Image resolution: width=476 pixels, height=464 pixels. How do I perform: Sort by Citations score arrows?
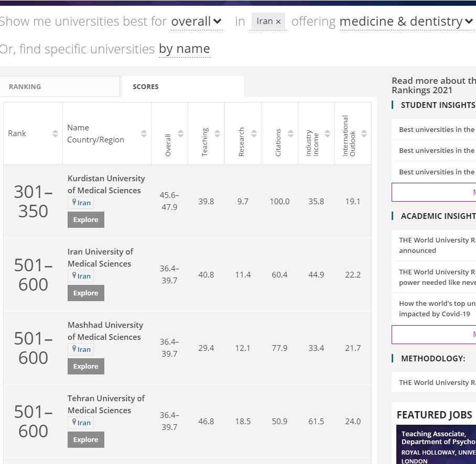[291, 134]
